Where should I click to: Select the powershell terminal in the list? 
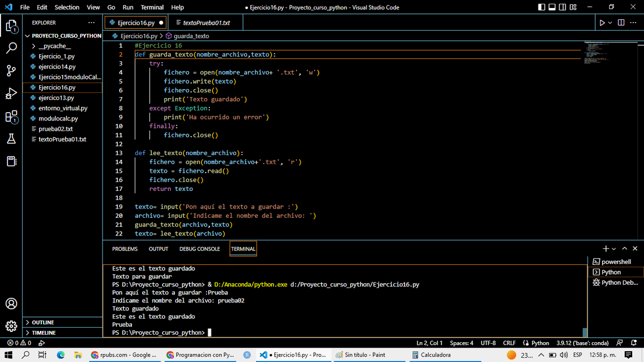point(616,262)
